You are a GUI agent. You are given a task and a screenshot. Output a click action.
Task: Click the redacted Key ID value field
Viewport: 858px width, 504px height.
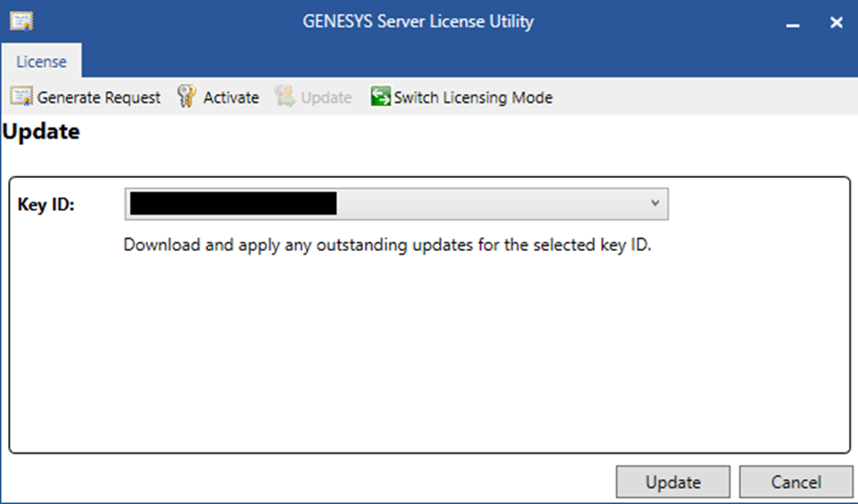pos(234,203)
